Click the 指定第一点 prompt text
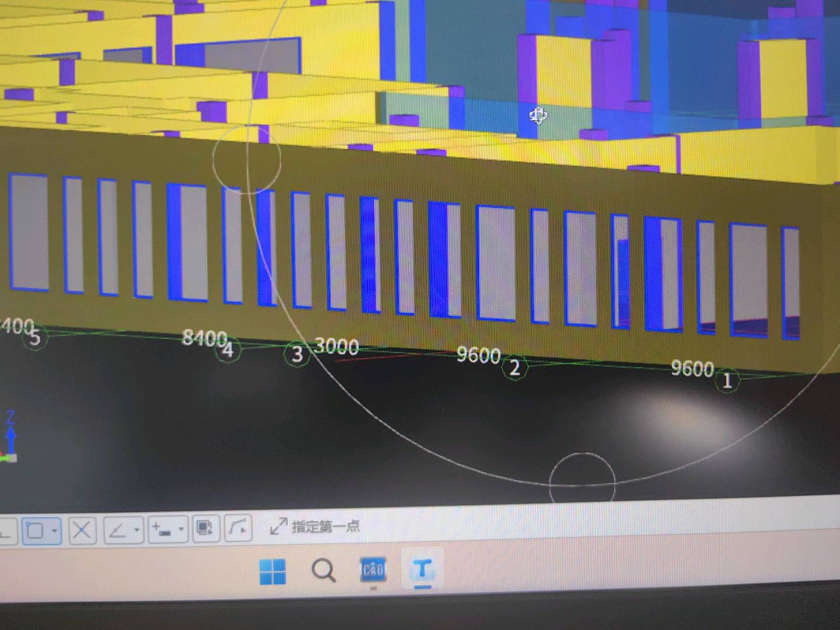The width and height of the screenshot is (840, 630). [325, 526]
